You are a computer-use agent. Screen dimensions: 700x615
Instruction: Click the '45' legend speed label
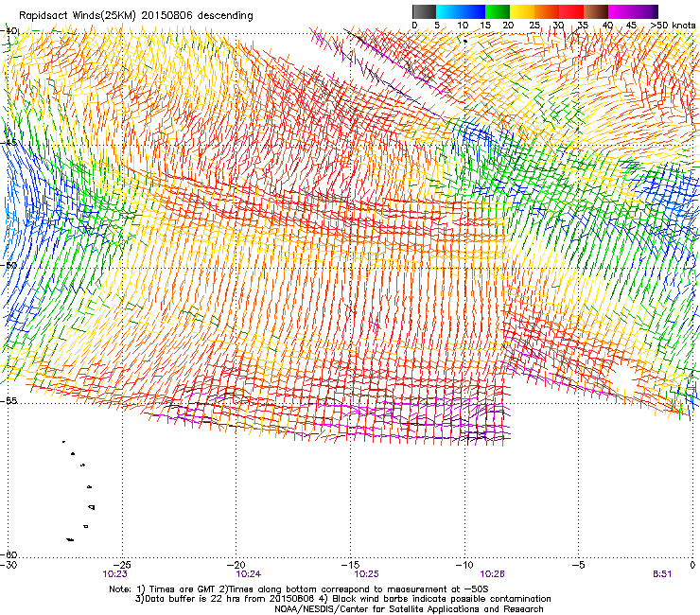coord(631,26)
